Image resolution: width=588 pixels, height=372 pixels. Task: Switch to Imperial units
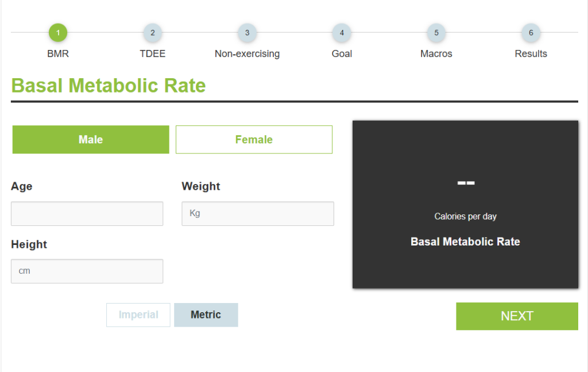click(x=138, y=315)
